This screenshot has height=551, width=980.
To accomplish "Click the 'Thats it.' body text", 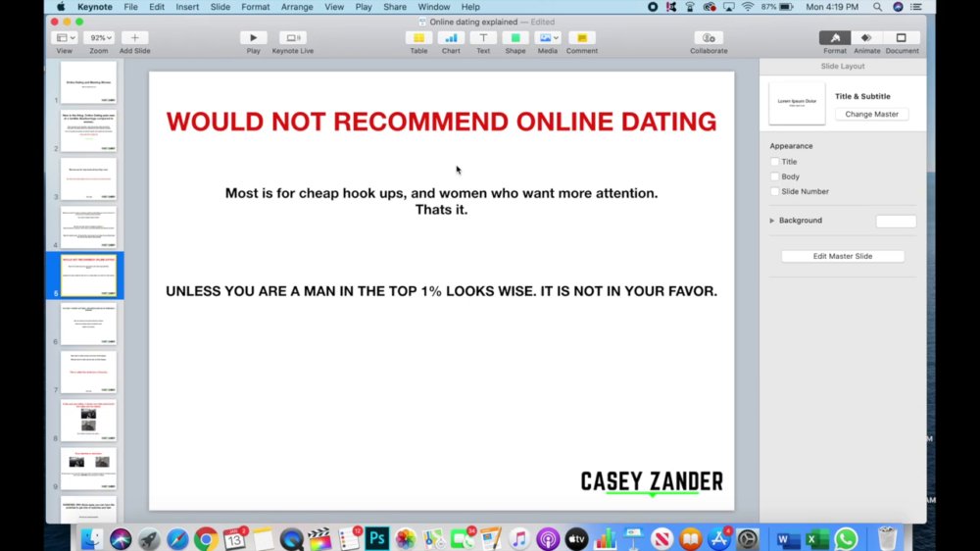I will point(441,210).
